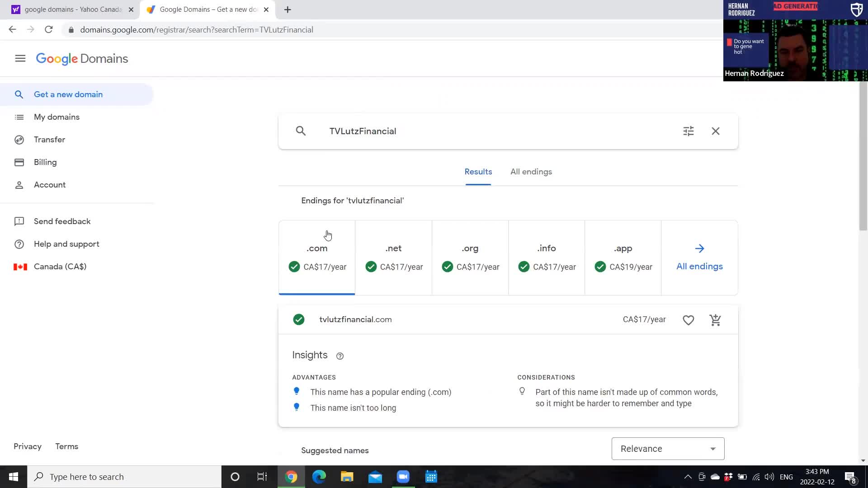This screenshot has width=868, height=488.
Task: Open battery status tray icon
Action: (742, 477)
